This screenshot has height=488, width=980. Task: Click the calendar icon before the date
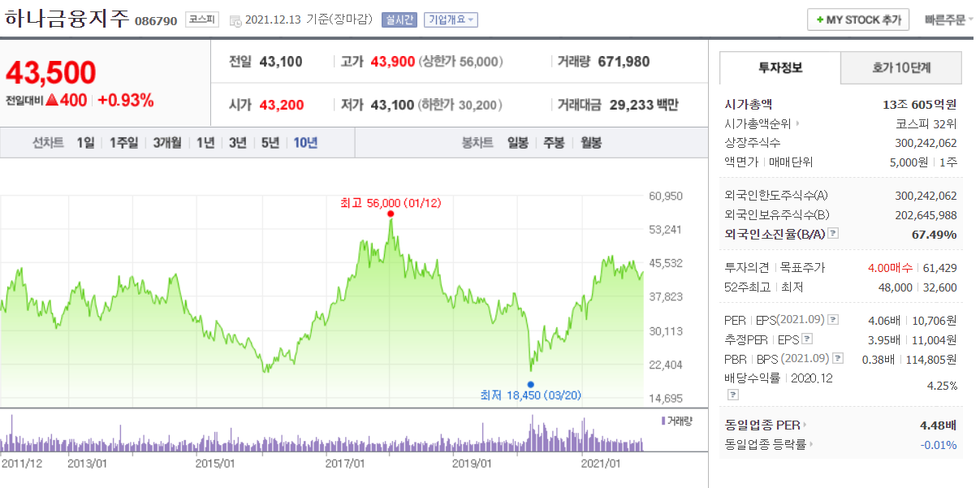235,20
